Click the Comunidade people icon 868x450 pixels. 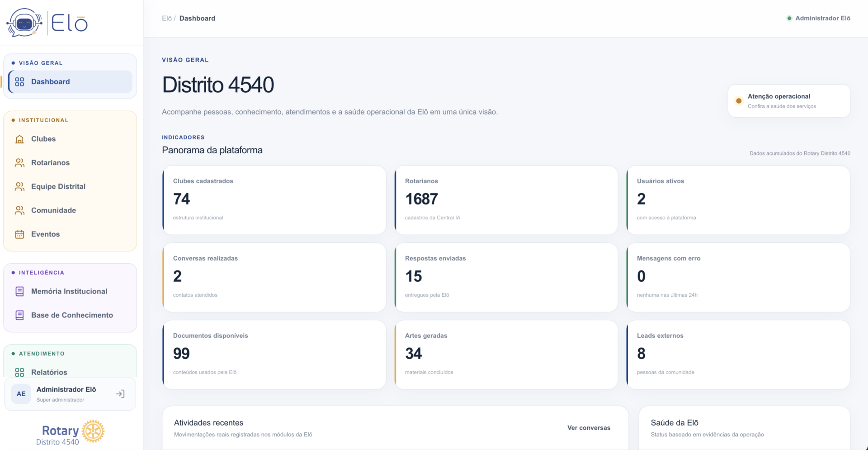(19, 210)
